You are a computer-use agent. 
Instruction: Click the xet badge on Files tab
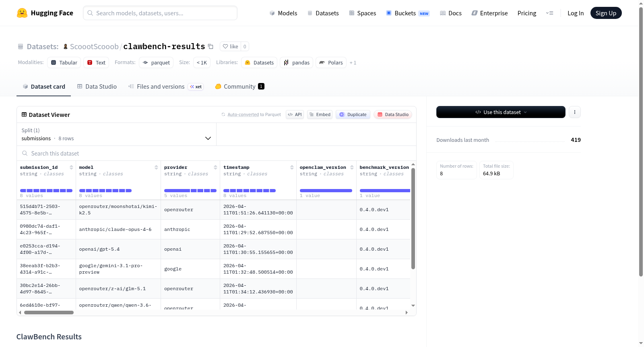pos(196,87)
